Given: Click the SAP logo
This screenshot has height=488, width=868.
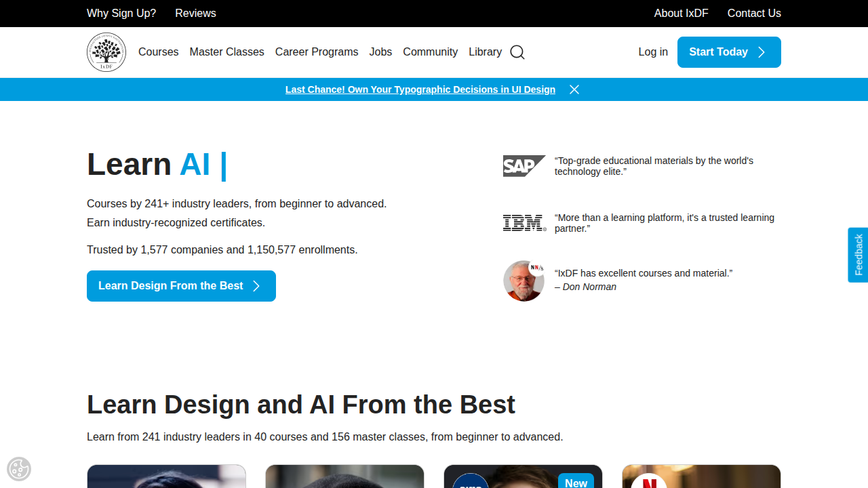Looking at the screenshot, I should pos(524,166).
